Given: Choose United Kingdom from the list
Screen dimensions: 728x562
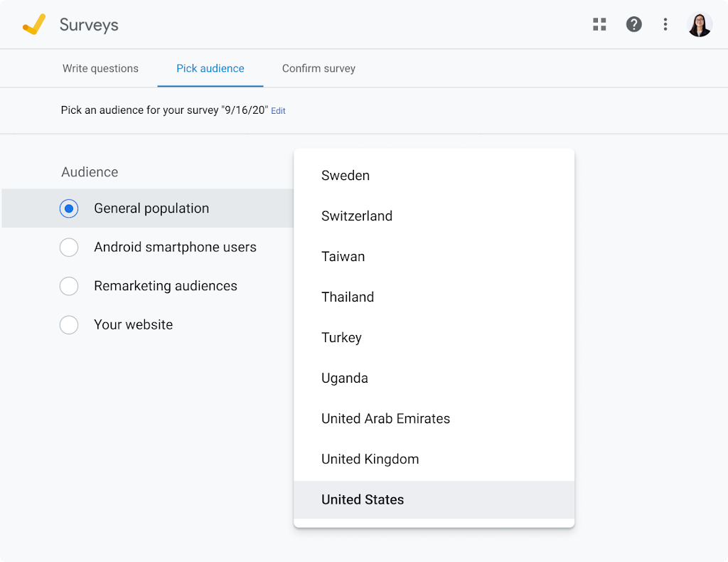Looking at the screenshot, I should coord(370,460).
